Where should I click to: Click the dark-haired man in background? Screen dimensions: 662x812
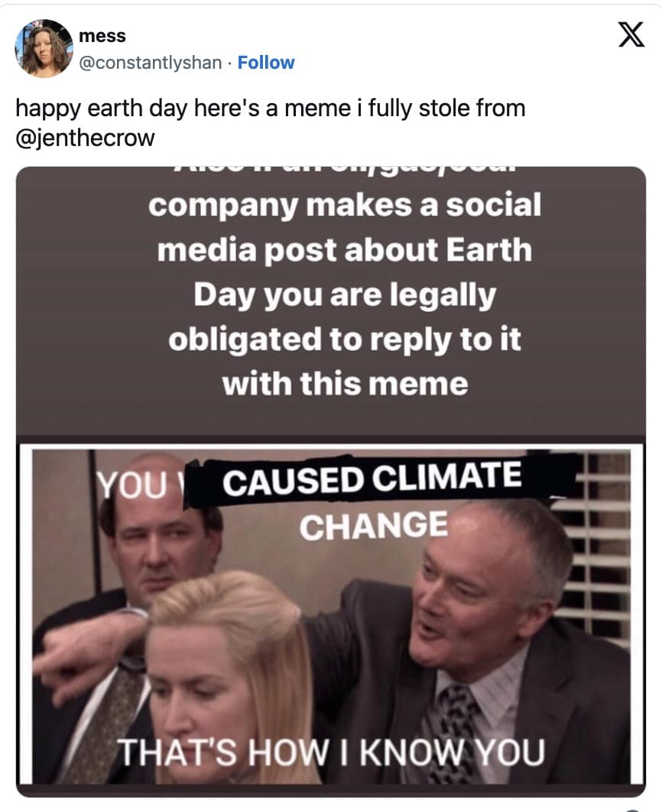coord(154,549)
